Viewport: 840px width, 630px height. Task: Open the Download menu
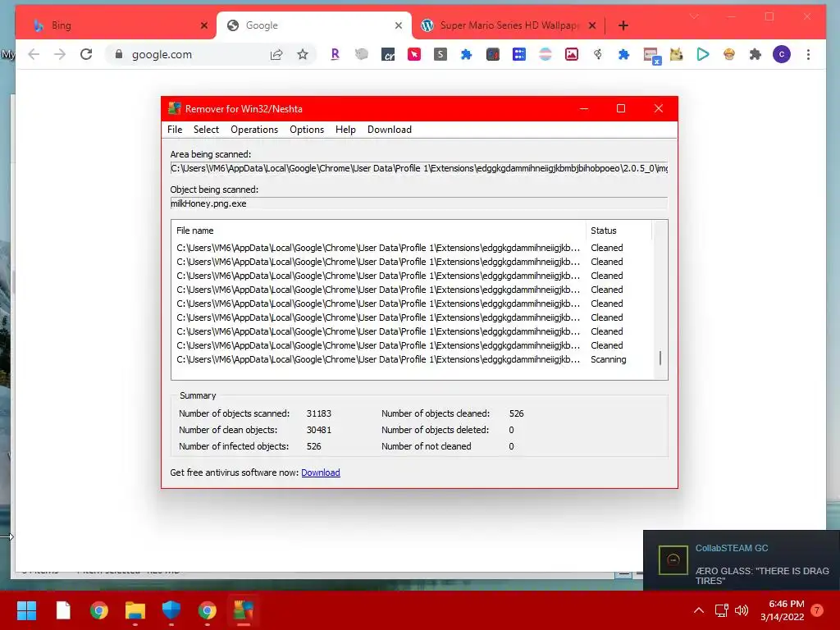click(389, 129)
